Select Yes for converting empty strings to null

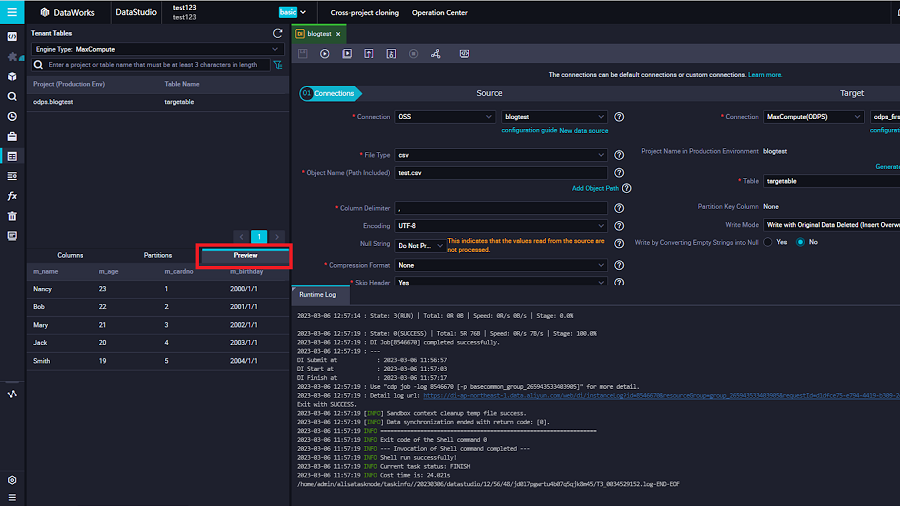(767, 242)
